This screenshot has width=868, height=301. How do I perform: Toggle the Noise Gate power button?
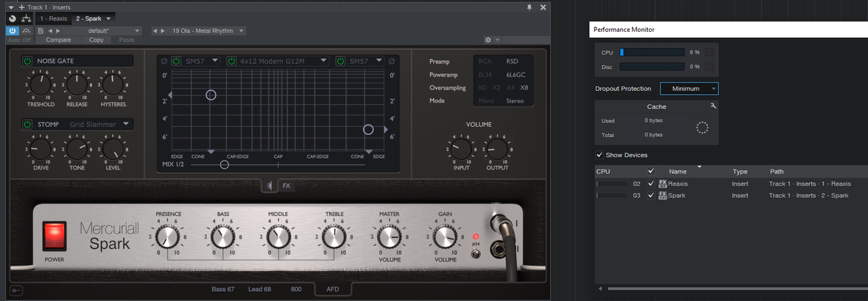pyautogui.click(x=28, y=61)
